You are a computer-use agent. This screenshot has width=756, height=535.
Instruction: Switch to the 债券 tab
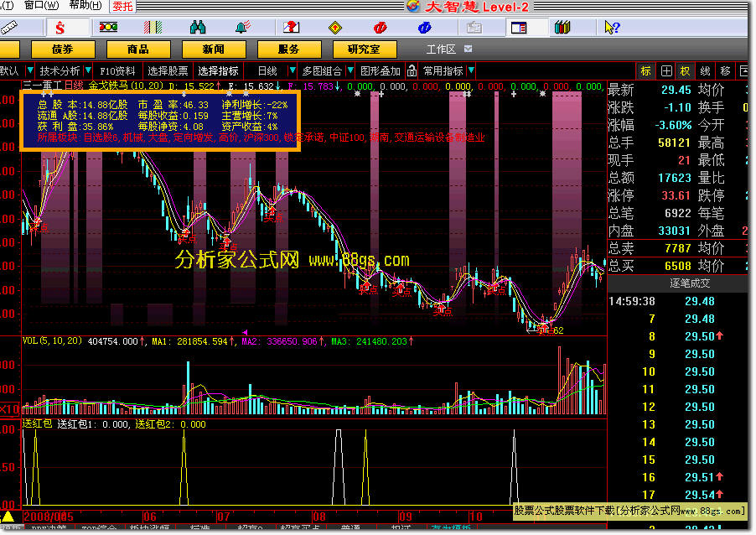pos(63,49)
